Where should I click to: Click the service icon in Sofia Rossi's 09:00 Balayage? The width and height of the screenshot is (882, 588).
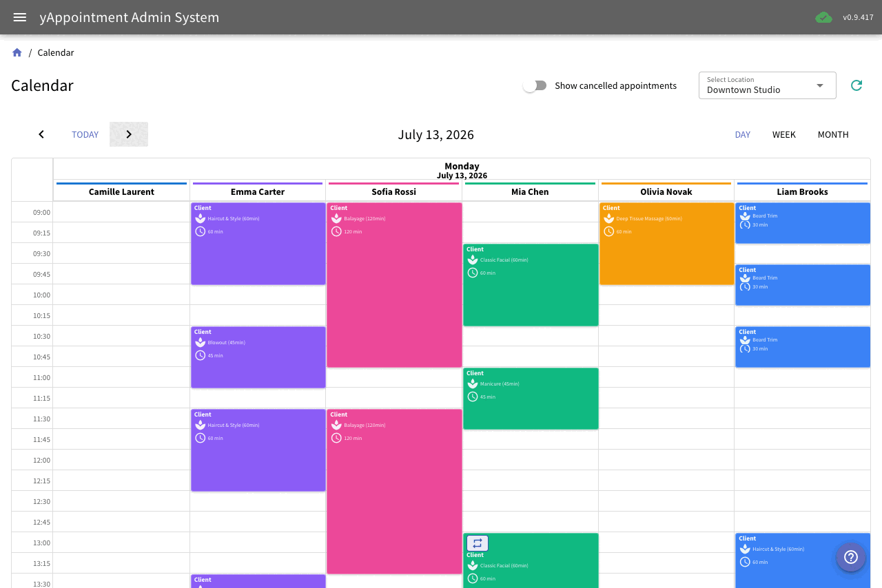tap(336, 218)
